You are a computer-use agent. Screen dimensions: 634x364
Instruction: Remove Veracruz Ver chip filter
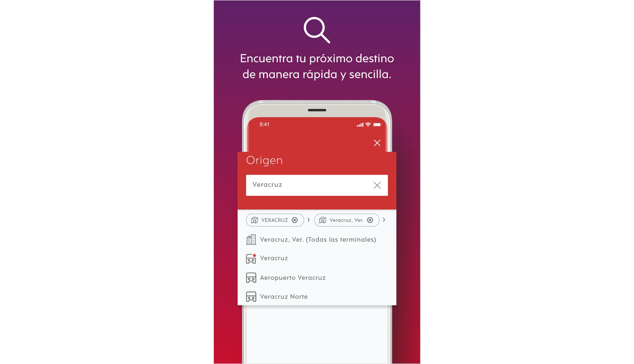[x=370, y=220]
